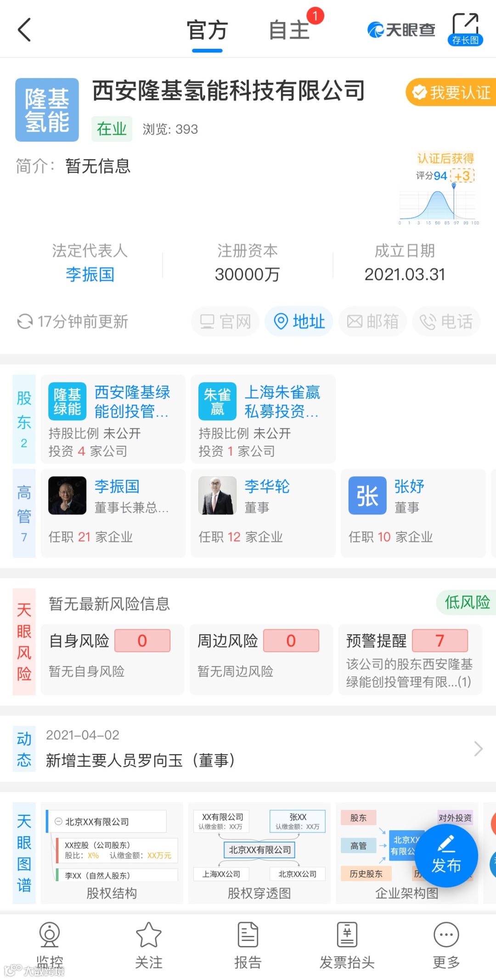Expand the 动态 entry chevron
This screenshot has height=980, width=496.
(478, 749)
